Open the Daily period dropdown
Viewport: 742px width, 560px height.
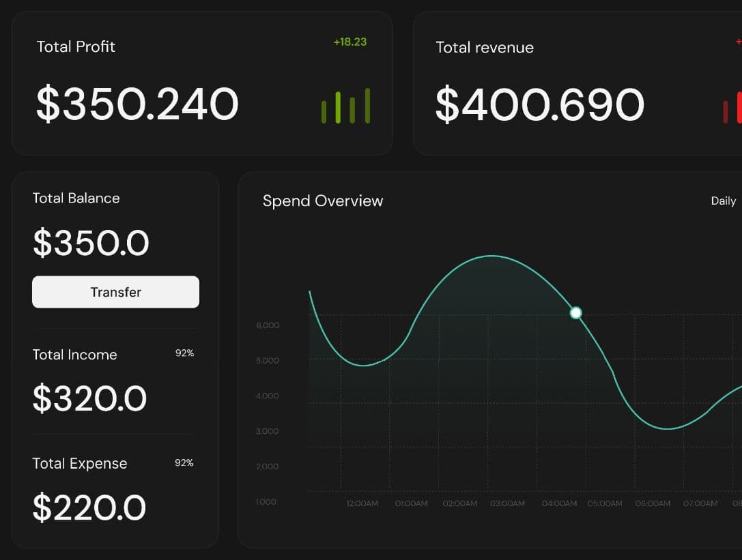coord(723,201)
